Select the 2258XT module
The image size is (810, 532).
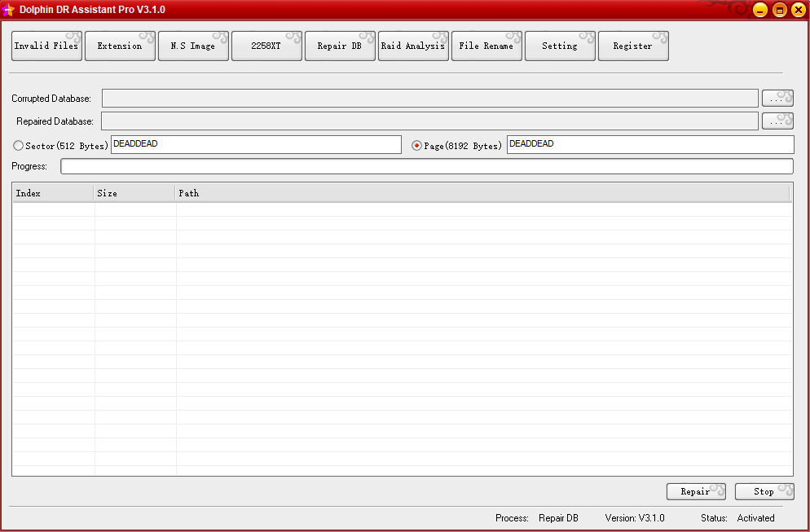(266, 46)
